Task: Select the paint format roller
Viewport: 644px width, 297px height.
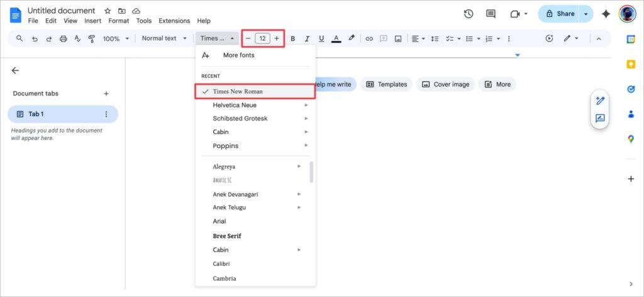Action: click(92, 38)
